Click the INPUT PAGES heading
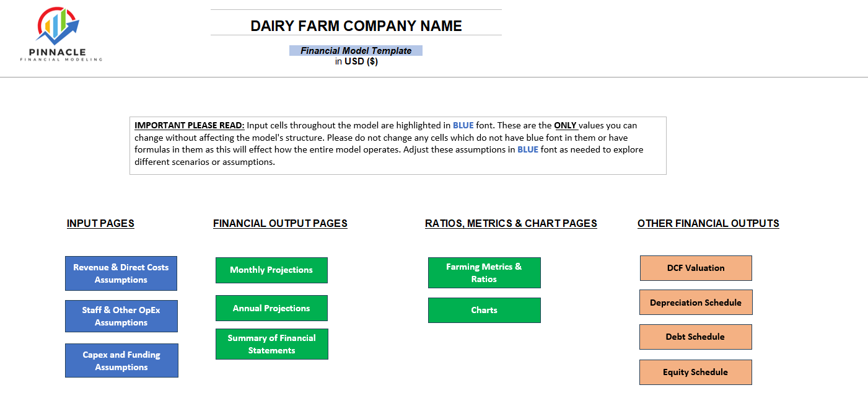The width and height of the screenshot is (868, 416). pos(100,223)
